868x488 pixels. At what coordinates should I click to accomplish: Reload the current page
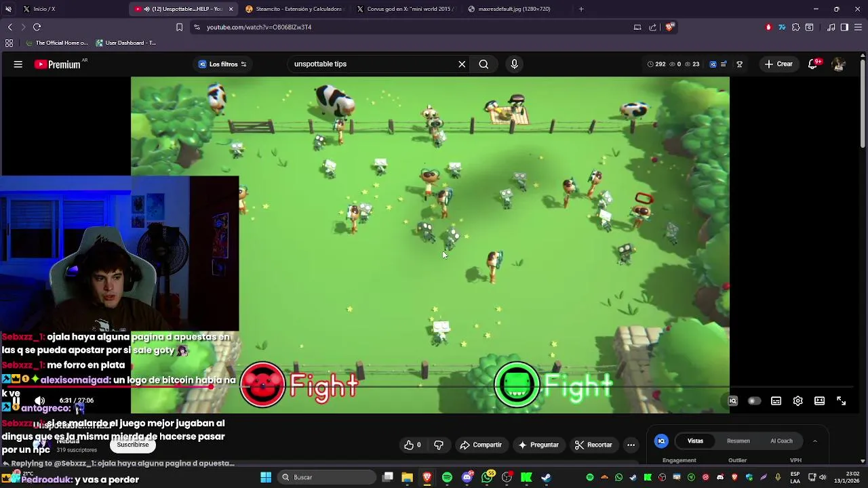click(37, 27)
